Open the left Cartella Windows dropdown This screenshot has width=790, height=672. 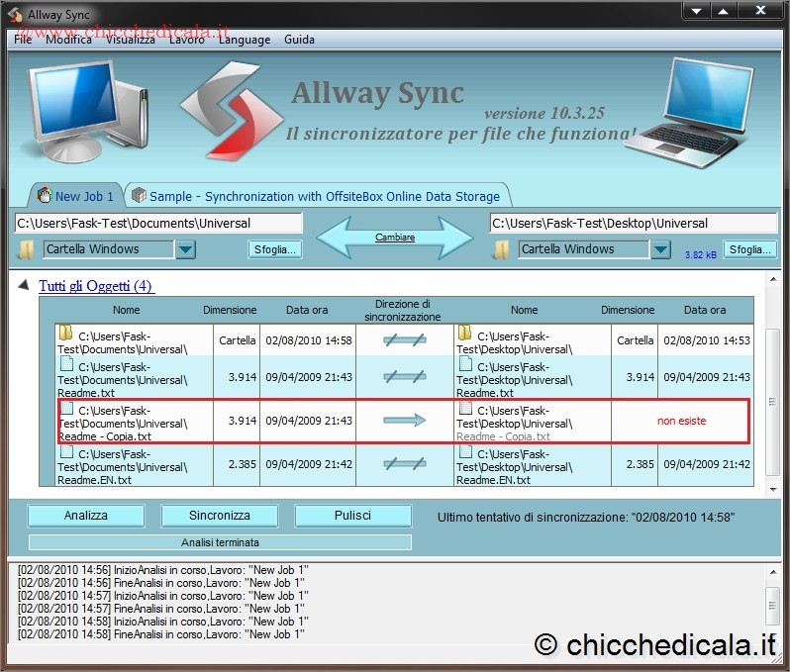(x=186, y=249)
